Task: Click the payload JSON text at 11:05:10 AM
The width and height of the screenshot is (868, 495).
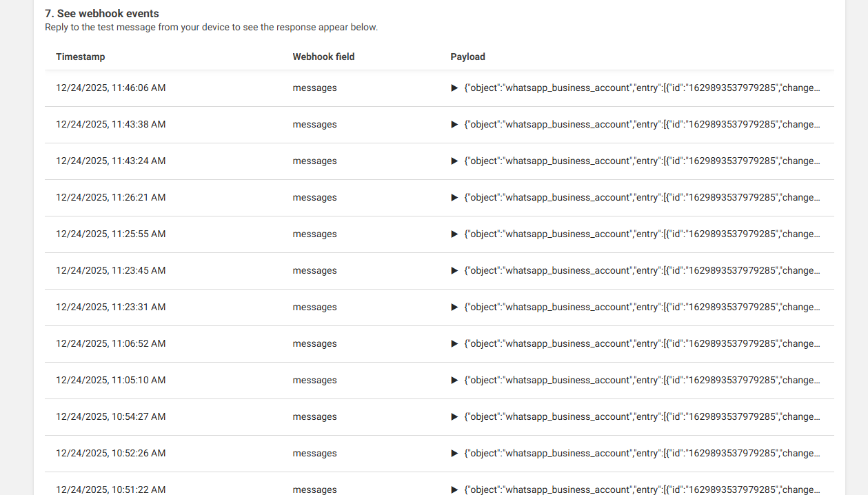Action: coord(642,381)
